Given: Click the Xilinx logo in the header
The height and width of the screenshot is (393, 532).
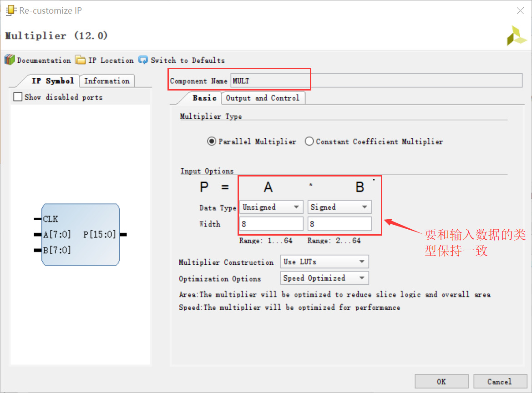Looking at the screenshot, I should [517, 35].
